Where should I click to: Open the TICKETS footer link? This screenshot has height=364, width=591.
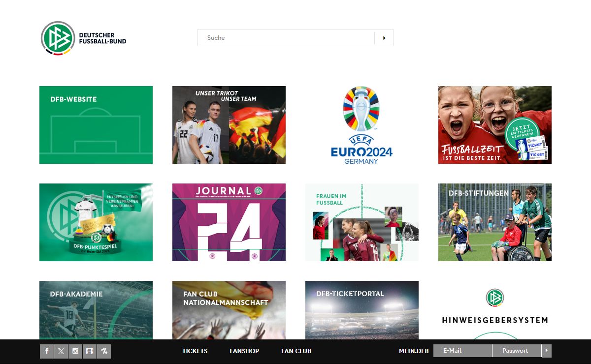[195, 351]
